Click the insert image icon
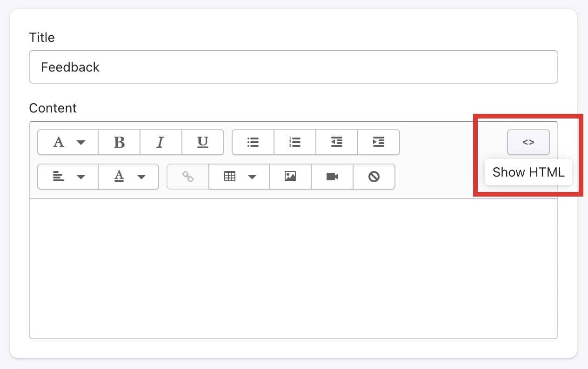588x369 pixels. point(290,177)
